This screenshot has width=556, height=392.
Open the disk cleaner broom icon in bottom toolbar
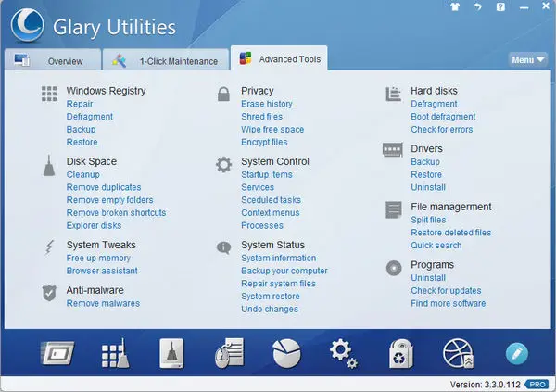[172, 353]
